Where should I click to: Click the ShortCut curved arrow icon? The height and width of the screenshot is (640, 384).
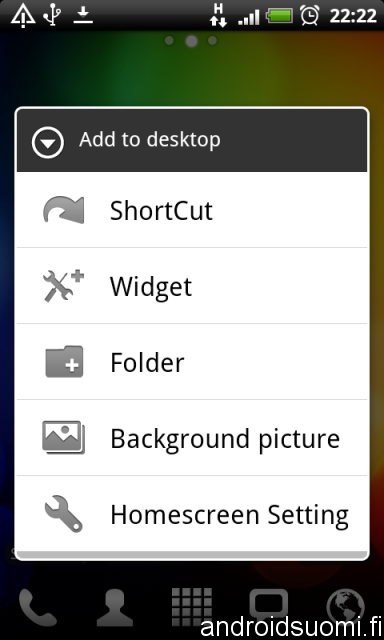click(64, 210)
